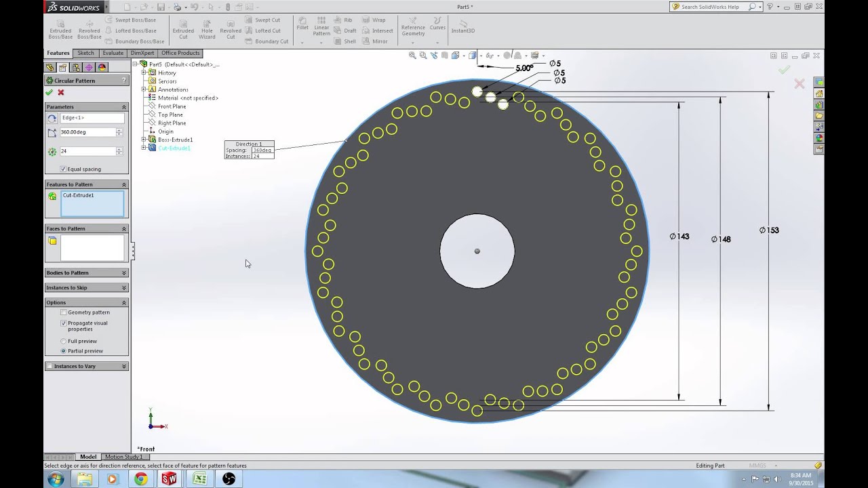Toggle the Instant3D tool

pos(463,26)
